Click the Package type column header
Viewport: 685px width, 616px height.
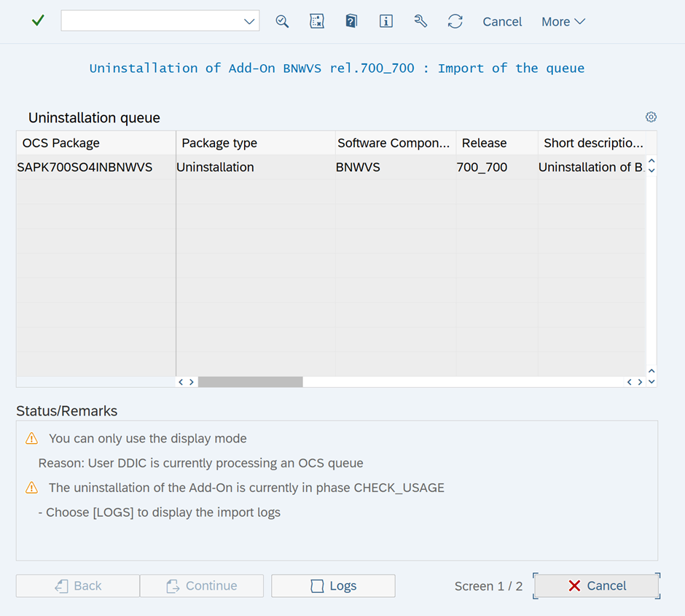(x=219, y=143)
